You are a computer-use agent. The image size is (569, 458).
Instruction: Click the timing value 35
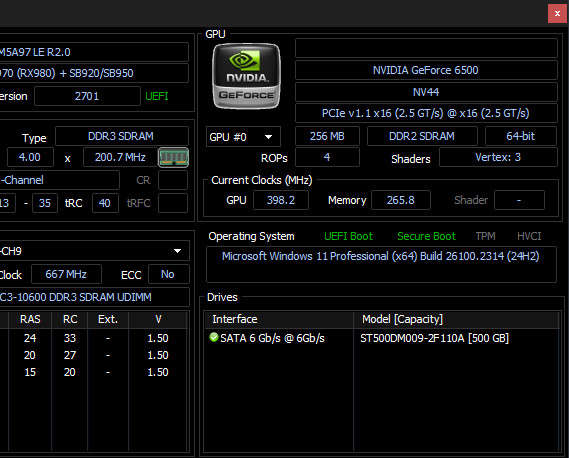45,203
